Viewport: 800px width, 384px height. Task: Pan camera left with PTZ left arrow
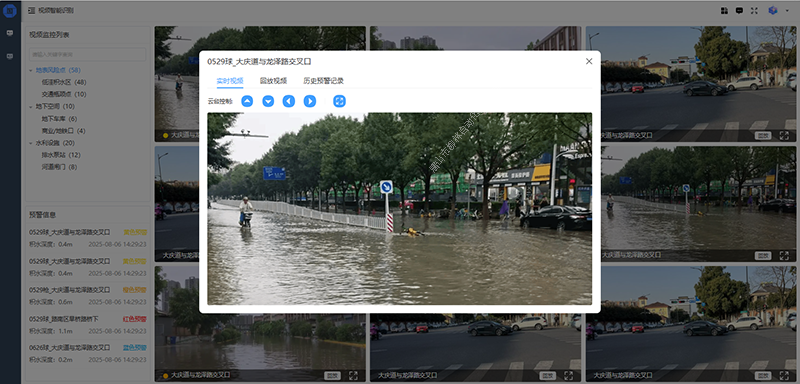click(289, 101)
